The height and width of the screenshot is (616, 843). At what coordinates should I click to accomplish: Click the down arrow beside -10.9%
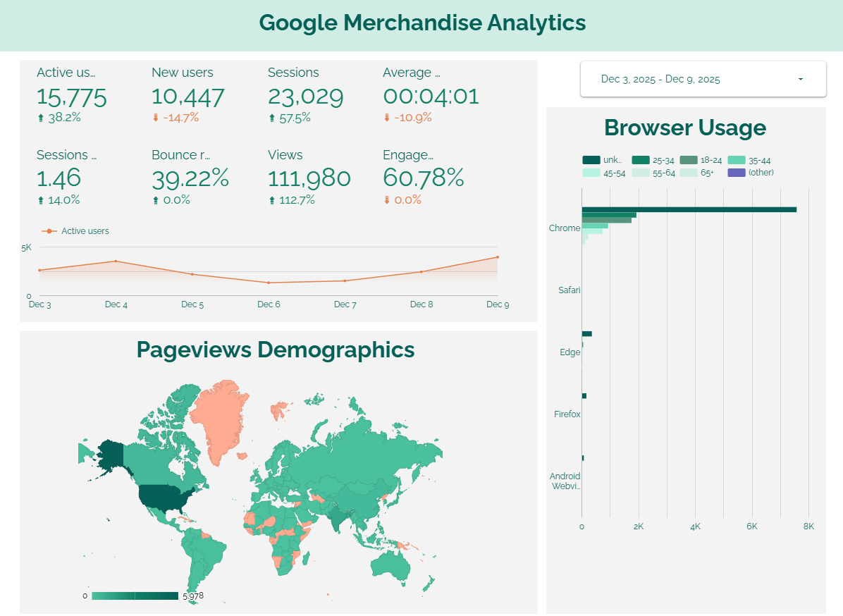386,118
